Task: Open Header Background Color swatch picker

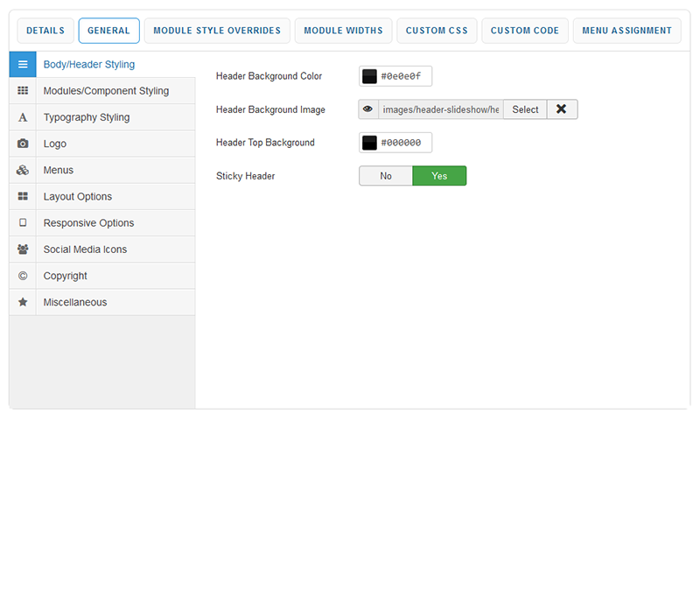Action: coord(370,76)
